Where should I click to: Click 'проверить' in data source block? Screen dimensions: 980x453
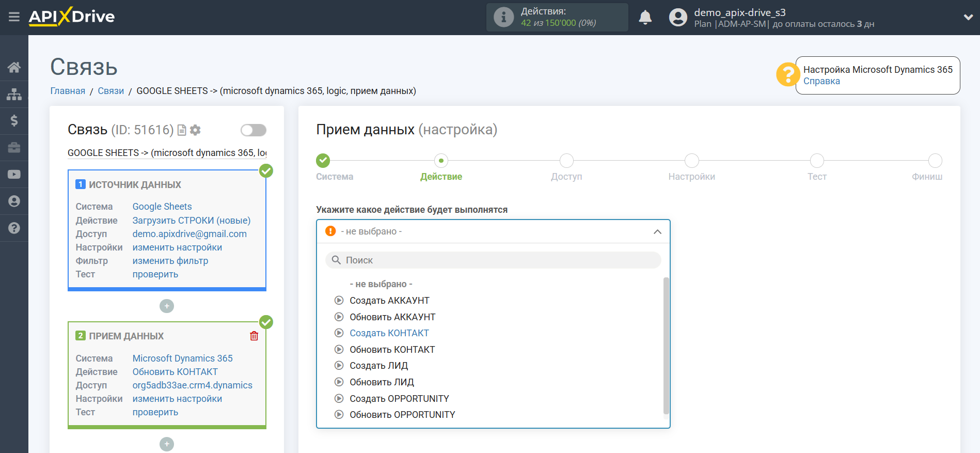pos(155,274)
